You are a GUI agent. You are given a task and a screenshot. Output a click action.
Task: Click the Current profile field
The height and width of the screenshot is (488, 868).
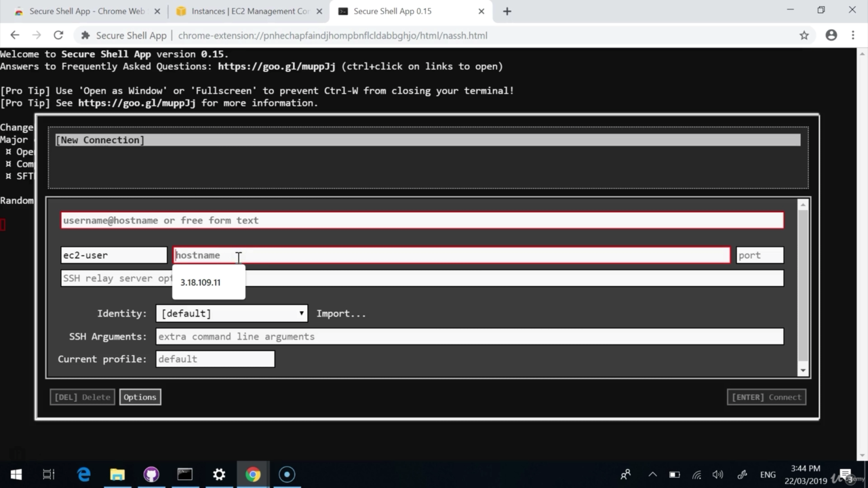215,359
